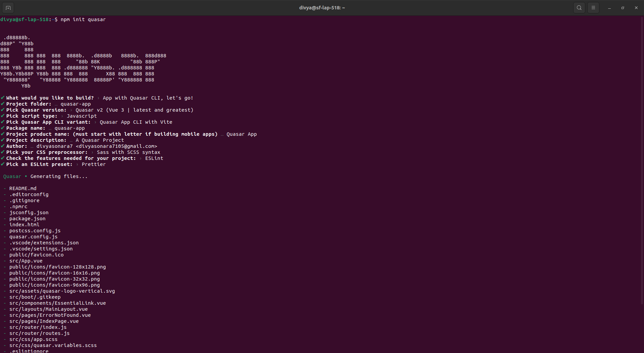Viewport: 644px width, 353px height.
Task: Click 'What would you like to build?' line
Action: tap(97, 98)
